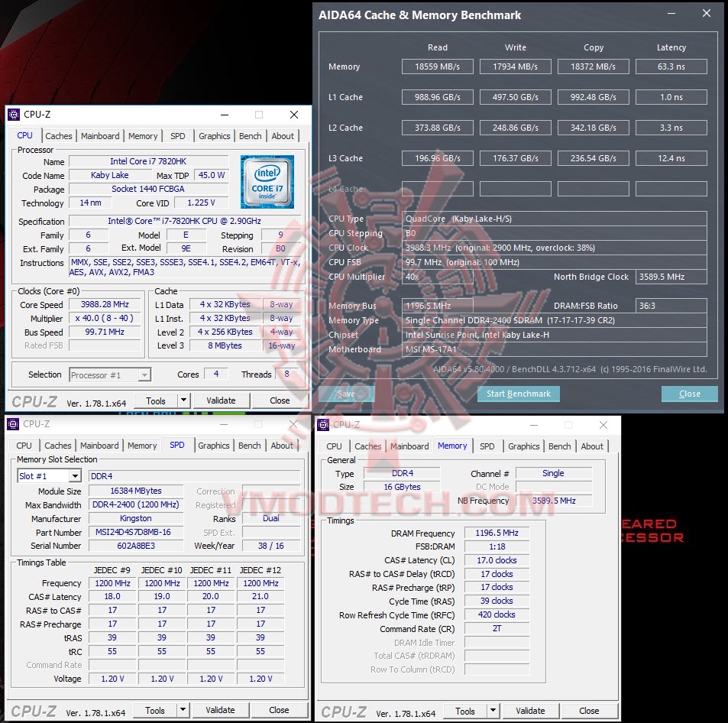Open SPD tab in Memory window
This screenshot has width=728, height=723.
[487, 446]
